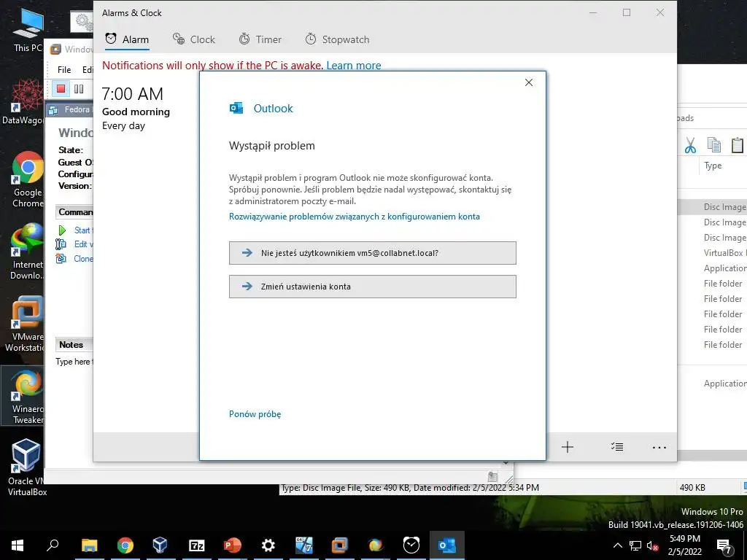The height and width of the screenshot is (560, 747).
Task: Open Chrome from the taskbar
Action: (125, 545)
